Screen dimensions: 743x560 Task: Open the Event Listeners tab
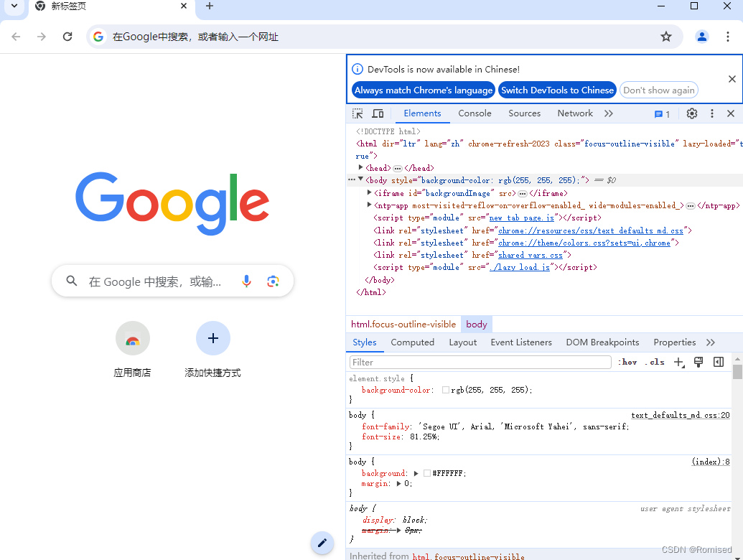[x=521, y=342]
